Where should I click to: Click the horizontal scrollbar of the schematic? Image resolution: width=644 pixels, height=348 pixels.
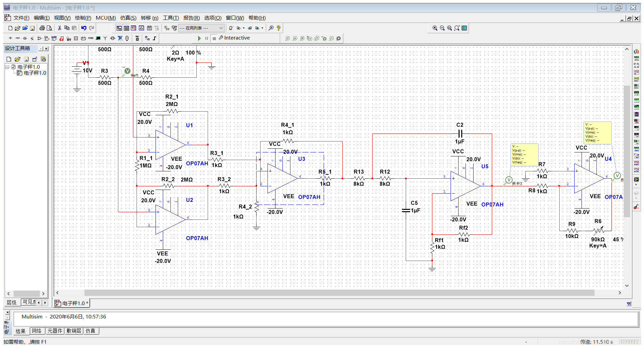[339, 293]
